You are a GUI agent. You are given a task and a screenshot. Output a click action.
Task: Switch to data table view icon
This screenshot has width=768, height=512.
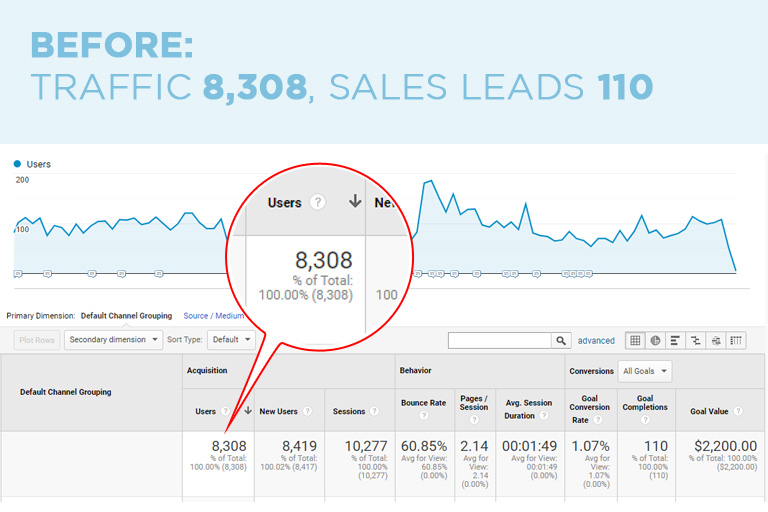coord(635,340)
